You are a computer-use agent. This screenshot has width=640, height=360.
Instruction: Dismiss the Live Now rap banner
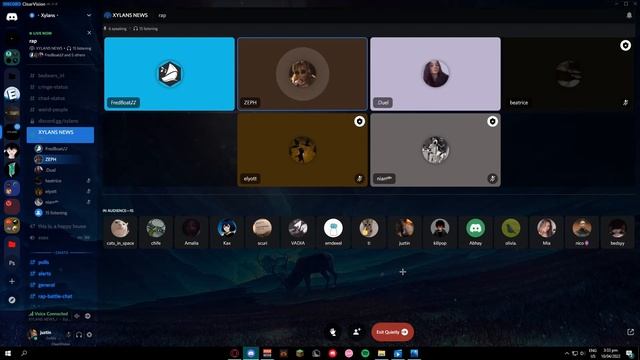(x=89, y=33)
